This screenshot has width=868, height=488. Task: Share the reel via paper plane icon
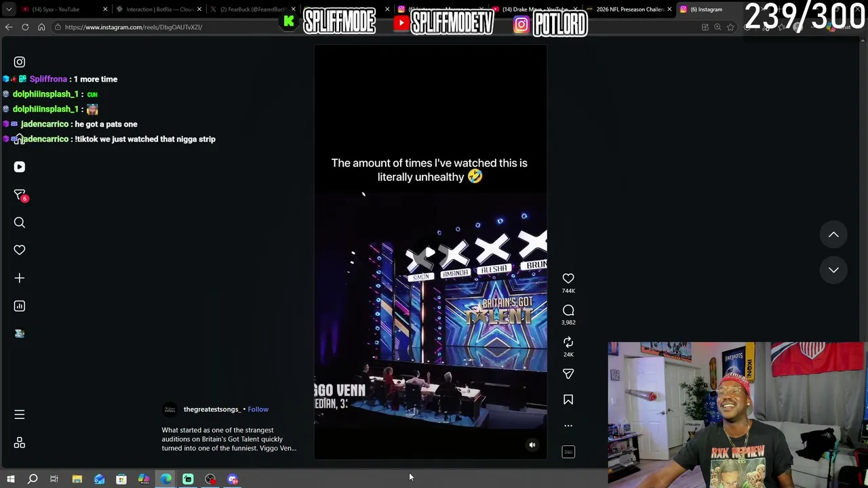point(568,374)
